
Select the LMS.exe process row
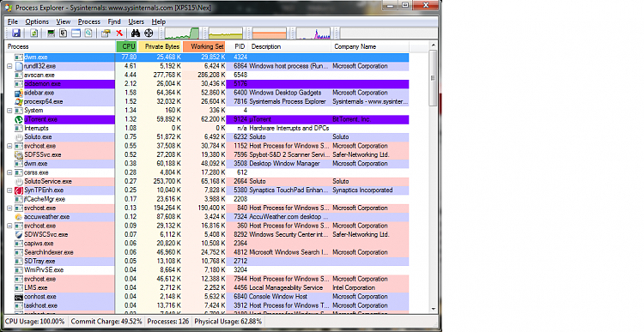[207, 287]
